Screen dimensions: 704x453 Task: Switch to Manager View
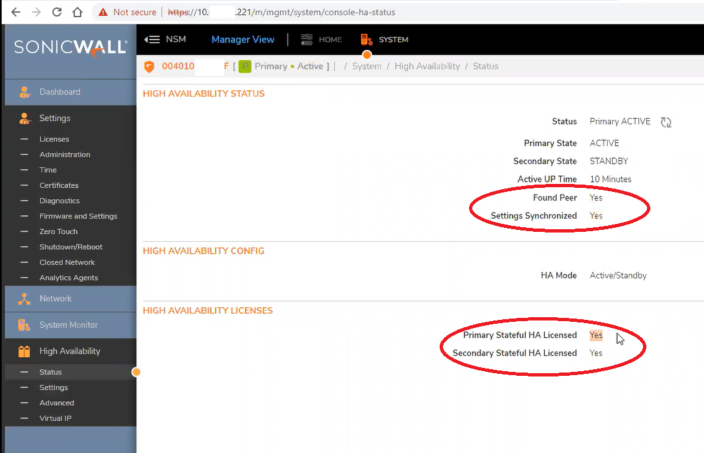pyautogui.click(x=242, y=40)
